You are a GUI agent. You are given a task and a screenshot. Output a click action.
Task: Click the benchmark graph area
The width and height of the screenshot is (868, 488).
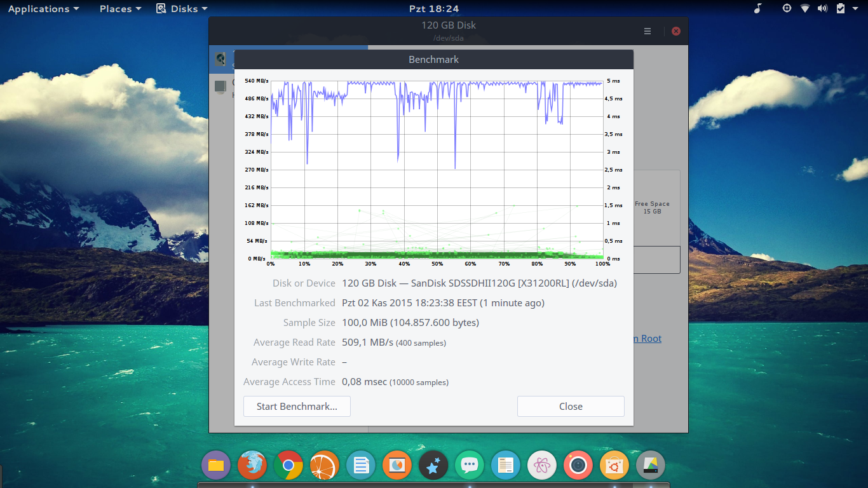pyautogui.click(x=436, y=170)
